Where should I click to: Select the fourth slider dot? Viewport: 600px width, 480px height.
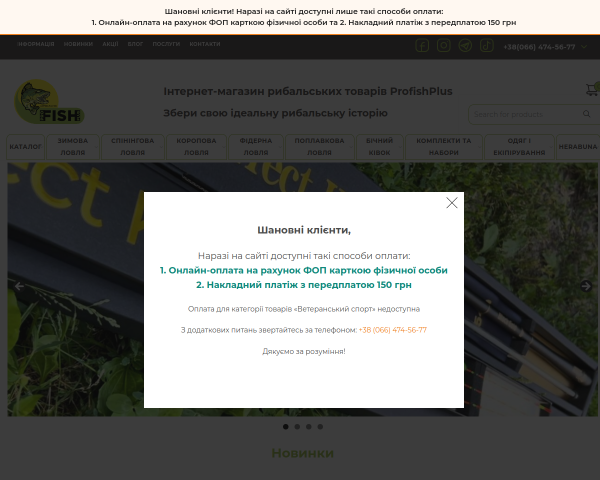point(320,427)
